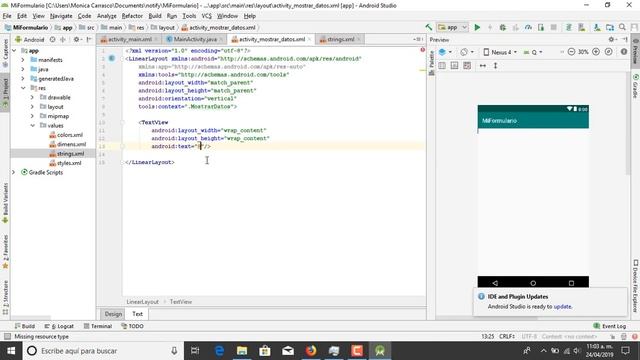Open File Explorer from the taskbar

tap(242, 351)
